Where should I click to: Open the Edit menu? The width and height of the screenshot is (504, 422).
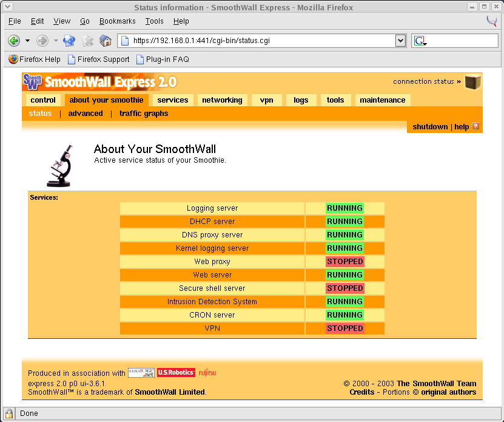tap(37, 21)
